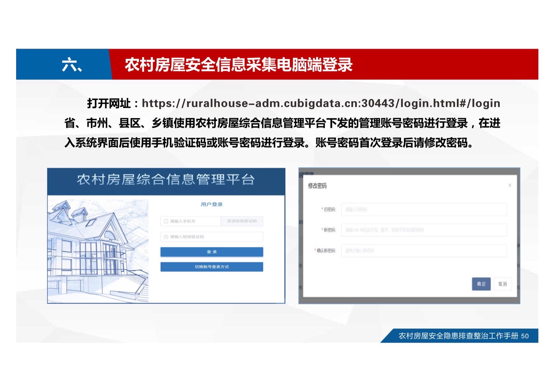Viewport: 554px width, 392px height.
Task: Click into the 新密码 input field
Action: 424,230
